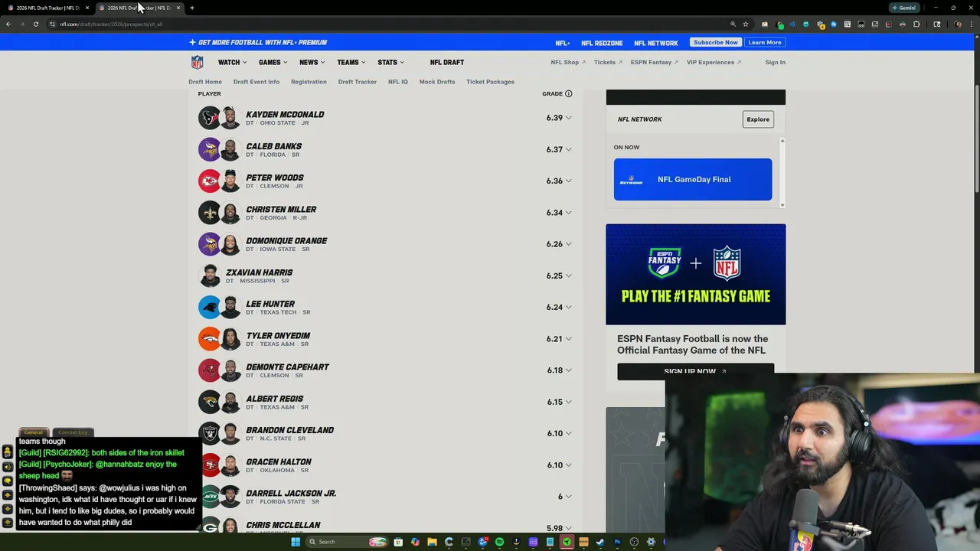The height and width of the screenshot is (551, 980).
Task: Expand Demonte Capehart's 6.18 grade row
Action: [x=568, y=370]
